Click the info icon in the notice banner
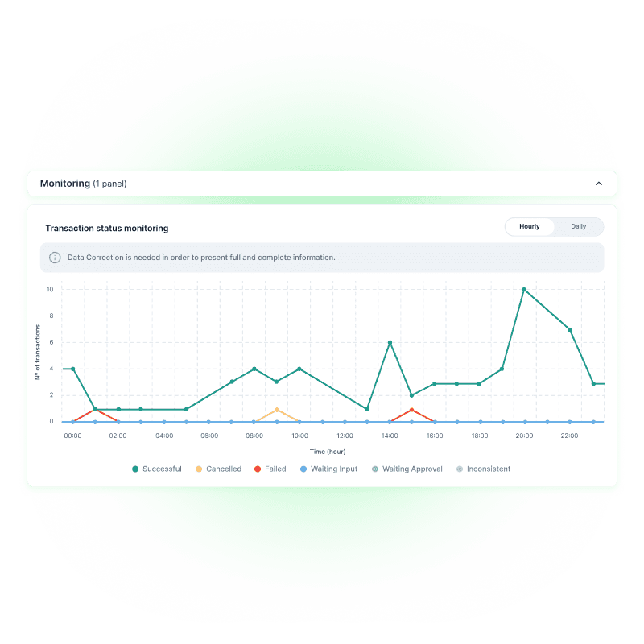The image size is (644, 644). point(54,257)
